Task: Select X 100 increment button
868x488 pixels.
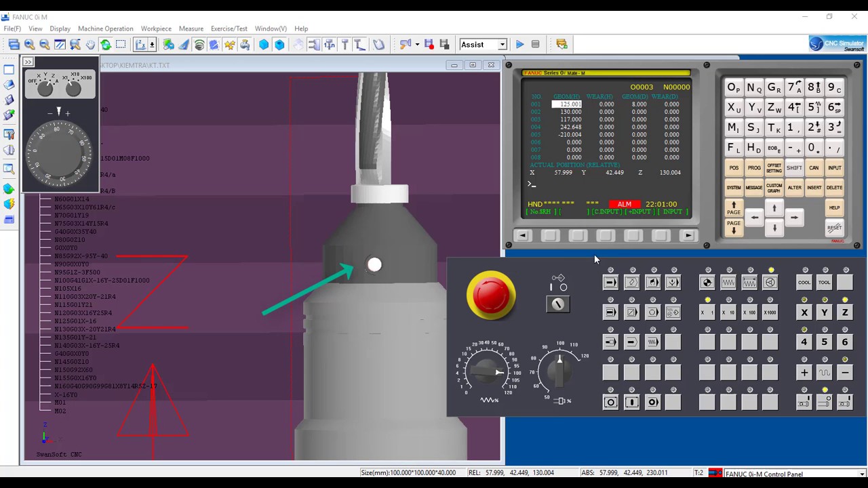Action: click(x=749, y=312)
